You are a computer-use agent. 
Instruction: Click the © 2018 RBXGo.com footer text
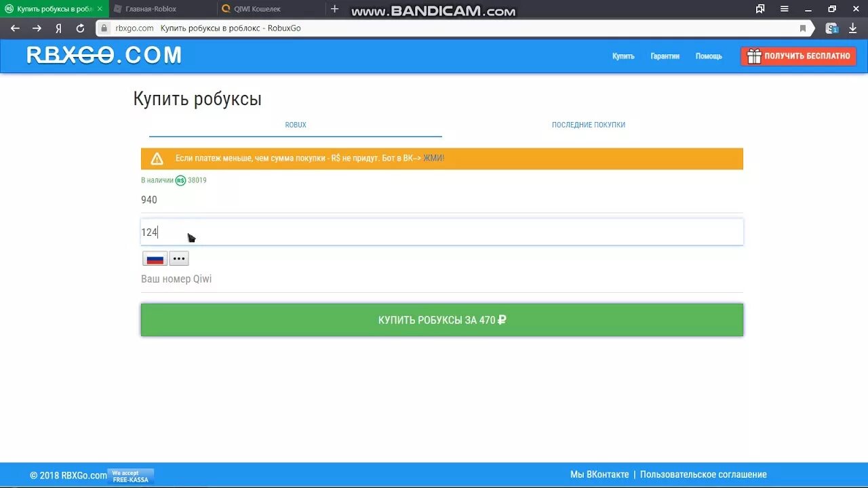click(x=68, y=475)
